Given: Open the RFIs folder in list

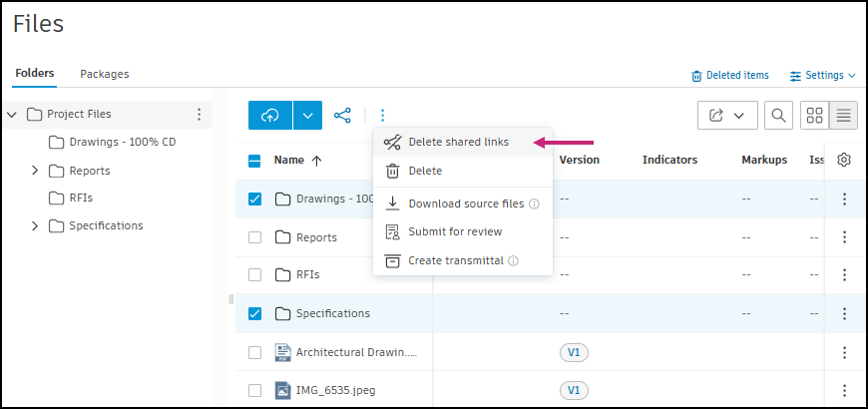Looking at the screenshot, I should coord(307,274).
